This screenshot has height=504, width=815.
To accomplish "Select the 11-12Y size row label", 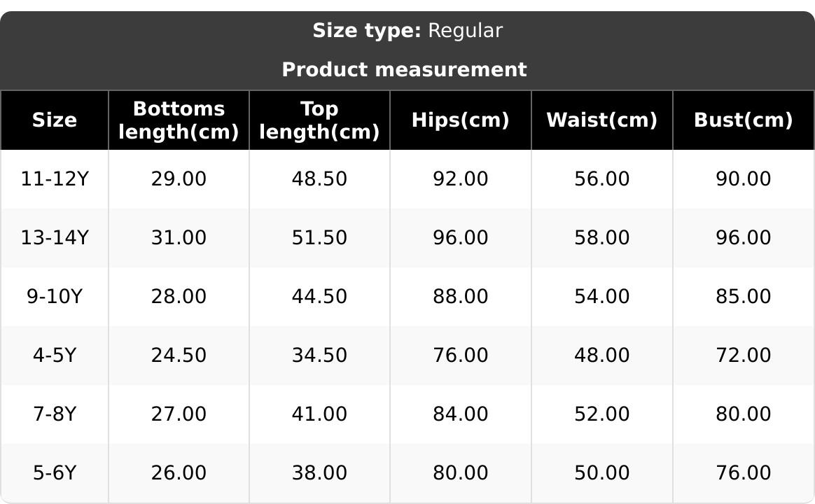I will coord(55,179).
